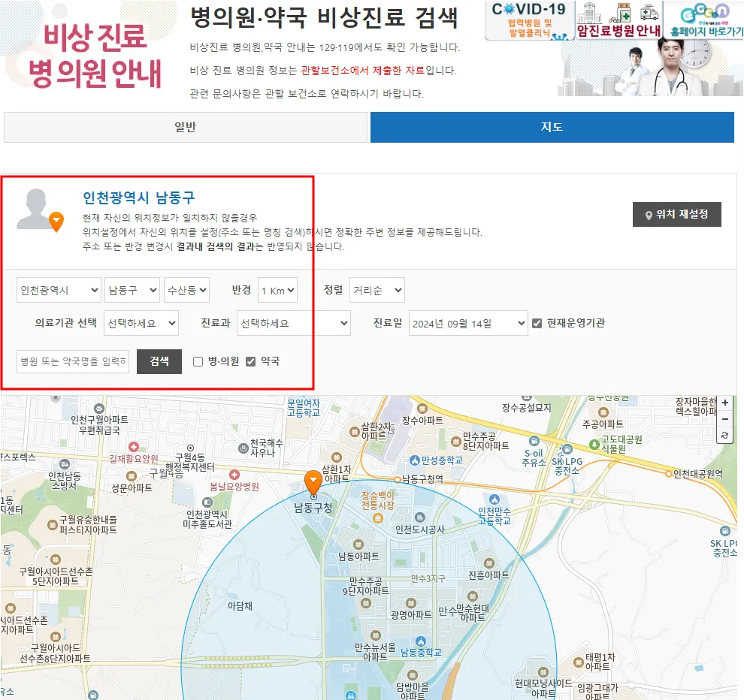
Task: Open the 암진료병원 안내 banner
Action: tap(618, 20)
